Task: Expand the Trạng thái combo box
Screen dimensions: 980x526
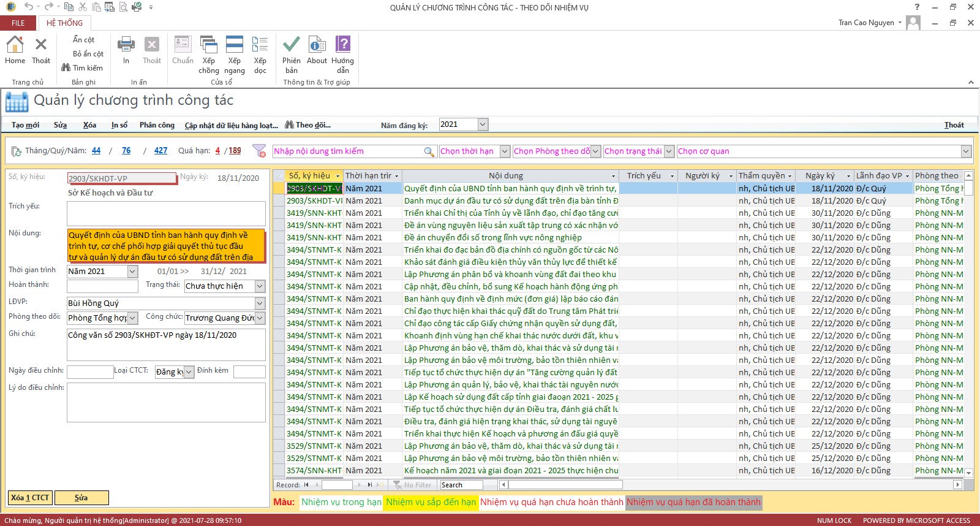Action: tap(260, 286)
